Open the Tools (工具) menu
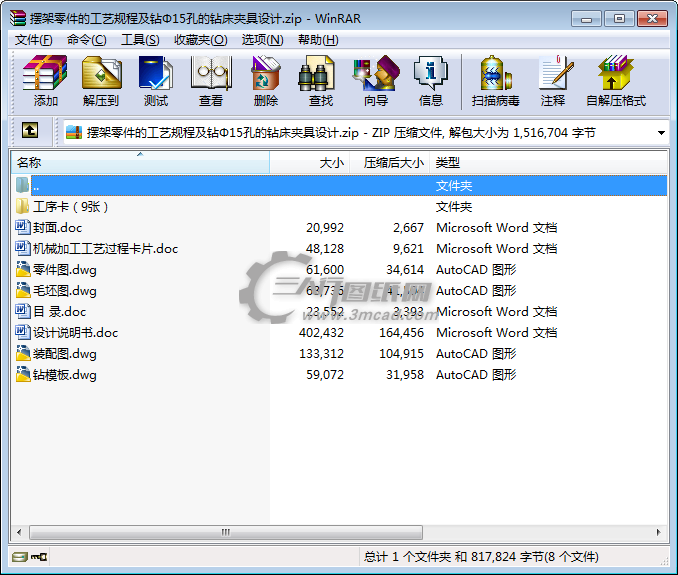Viewport: 678px width, 575px height. click(140, 40)
